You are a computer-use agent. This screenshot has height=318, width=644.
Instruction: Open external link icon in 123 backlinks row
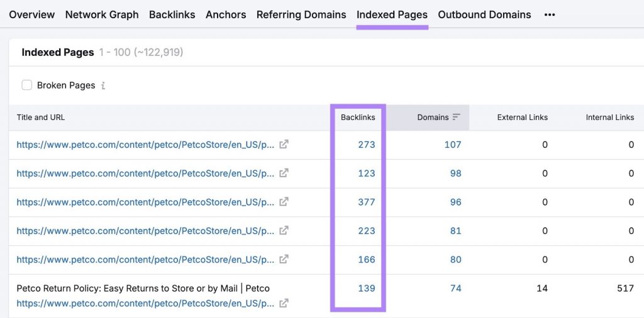tap(284, 173)
